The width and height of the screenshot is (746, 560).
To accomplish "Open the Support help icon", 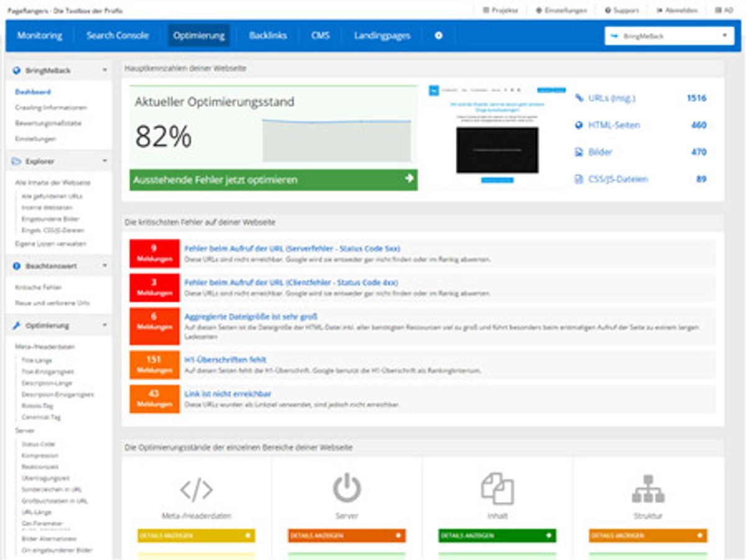I will pos(607,11).
